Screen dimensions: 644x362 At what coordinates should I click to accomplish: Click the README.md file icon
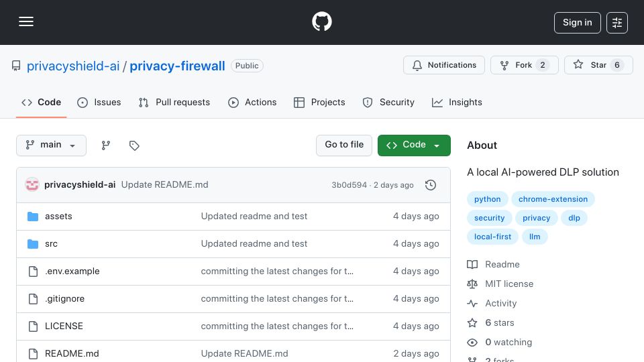click(x=33, y=354)
